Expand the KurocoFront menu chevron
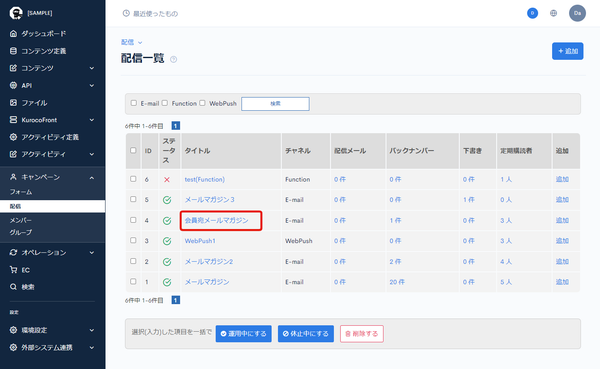600x369 pixels. click(x=92, y=120)
